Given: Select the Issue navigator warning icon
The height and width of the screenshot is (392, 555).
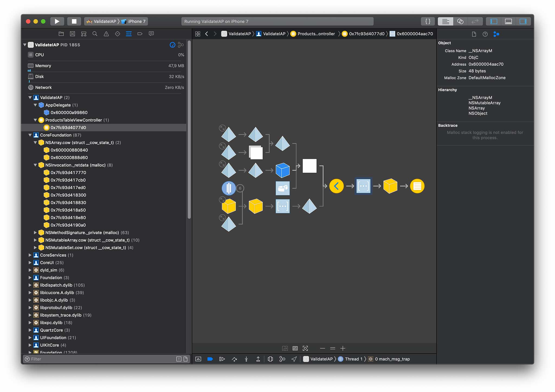Looking at the screenshot, I should point(106,34).
